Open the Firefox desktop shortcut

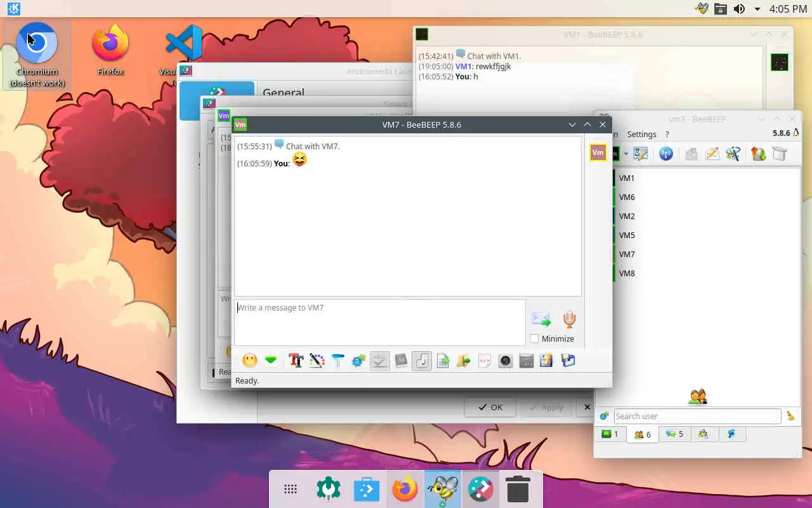click(110, 51)
